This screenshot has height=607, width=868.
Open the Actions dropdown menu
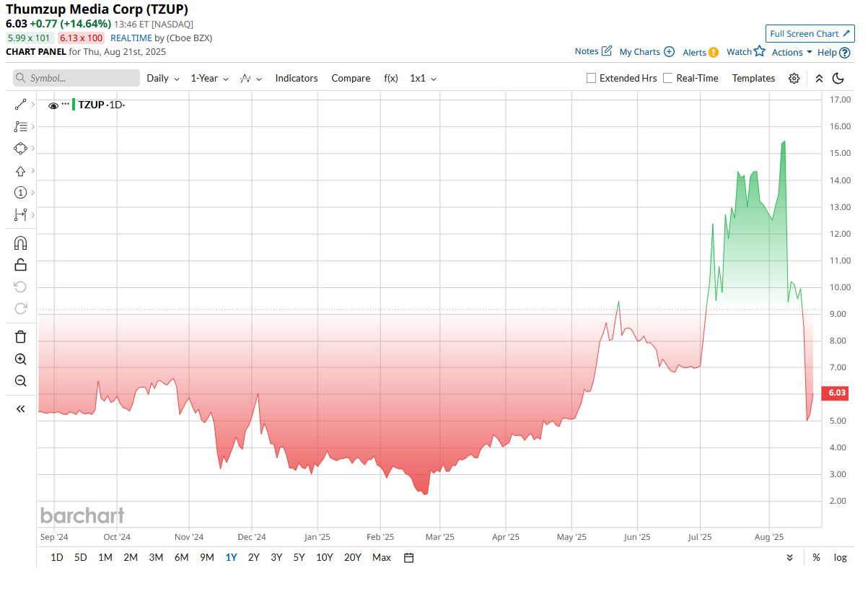[x=792, y=52]
